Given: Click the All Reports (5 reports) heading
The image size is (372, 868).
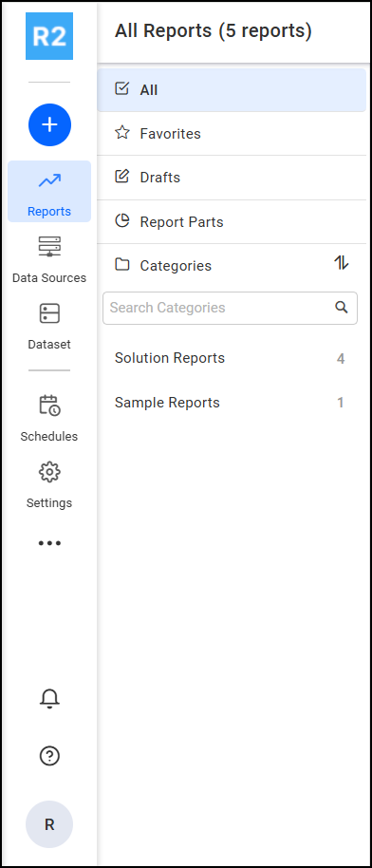Looking at the screenshot, I should [x=214, y=31].
